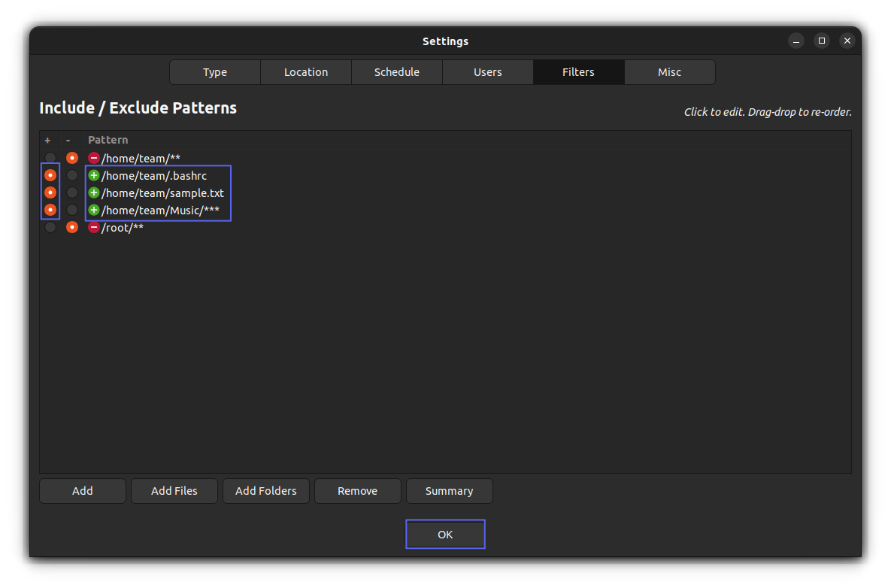Click the plus column header
891x588 pixels.
[47, 140]
